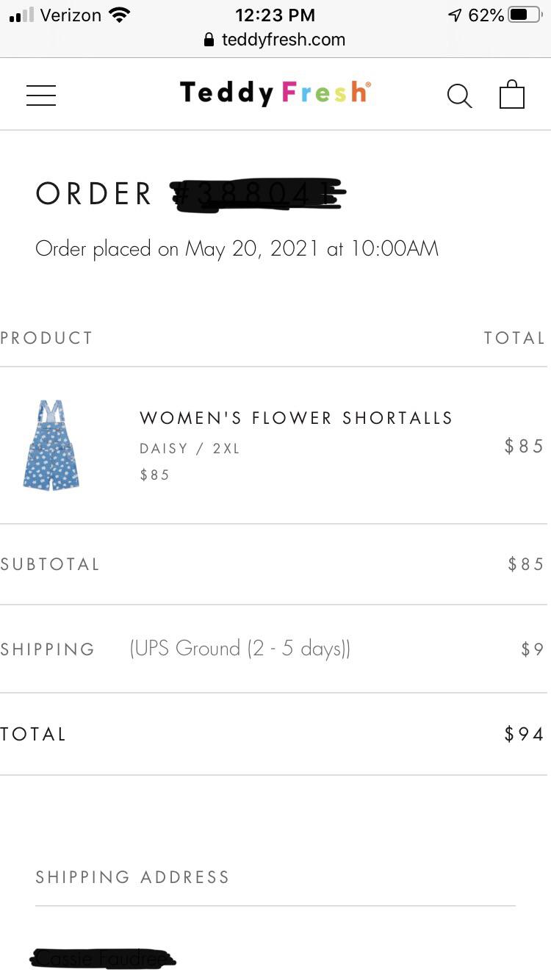Open the shopping bag cart
551x980 pixels.
tap(511, 95)
